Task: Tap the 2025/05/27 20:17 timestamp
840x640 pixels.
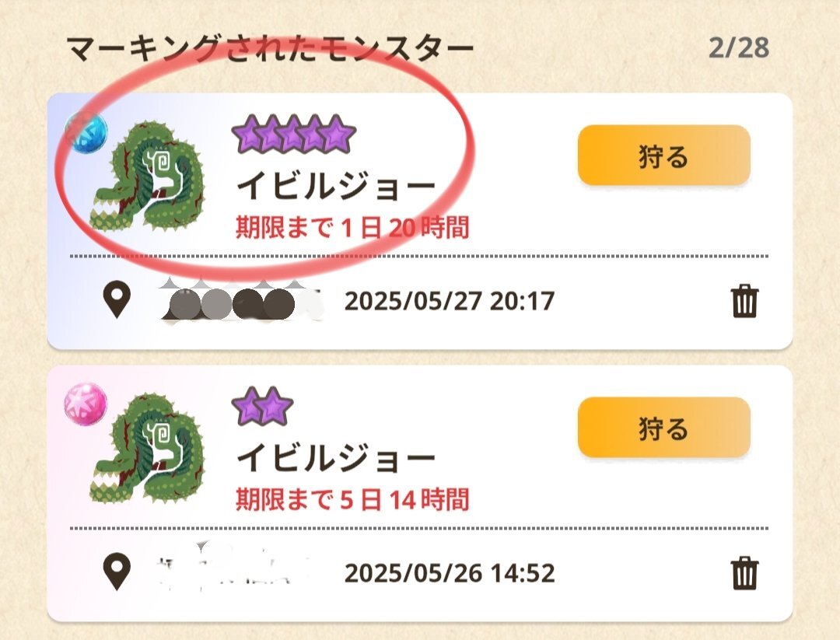Action: pyautogui.click(x=450, y=301)
